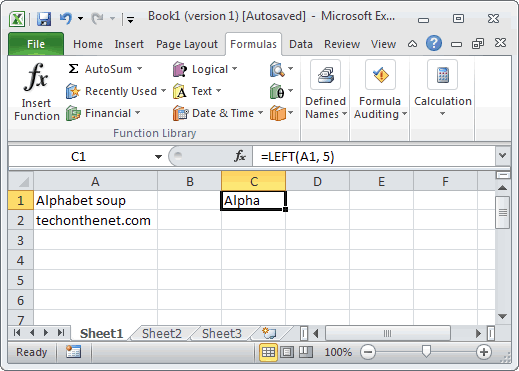Open the Financial functions book icon
Viewport: 519px width, 371px height.
[73, 113]
